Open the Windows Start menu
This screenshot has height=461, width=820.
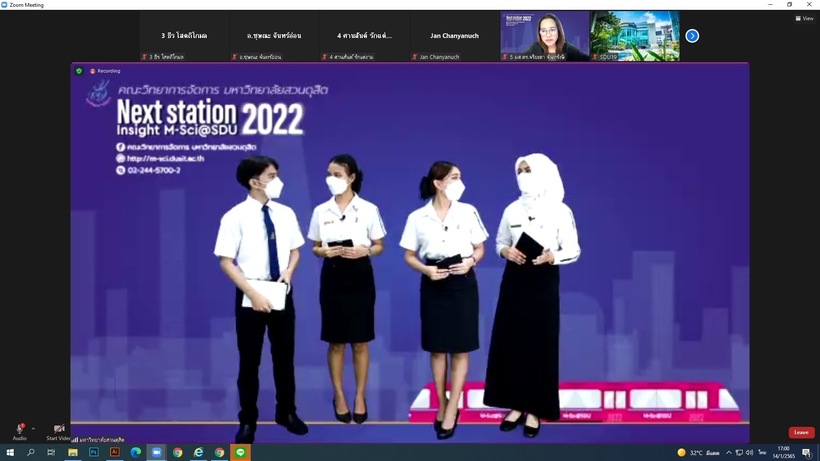click(x=10, y=452)
